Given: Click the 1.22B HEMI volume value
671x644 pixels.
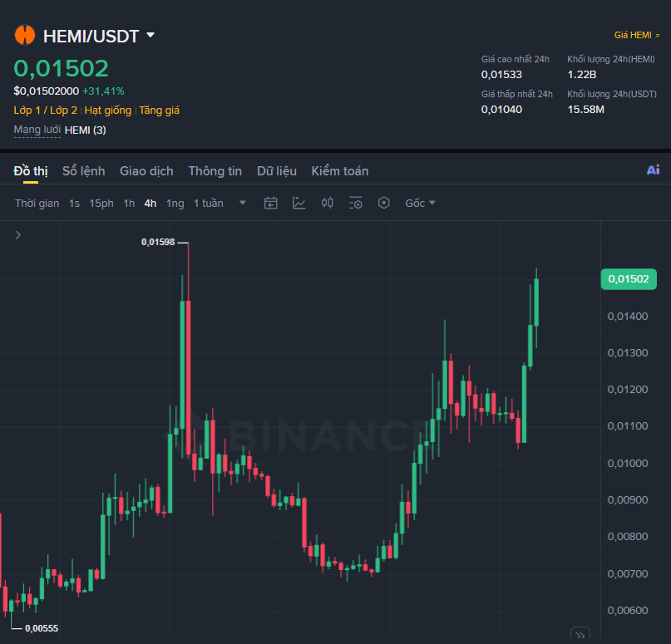Looking at the screenshot, I should tap(581, 75).
